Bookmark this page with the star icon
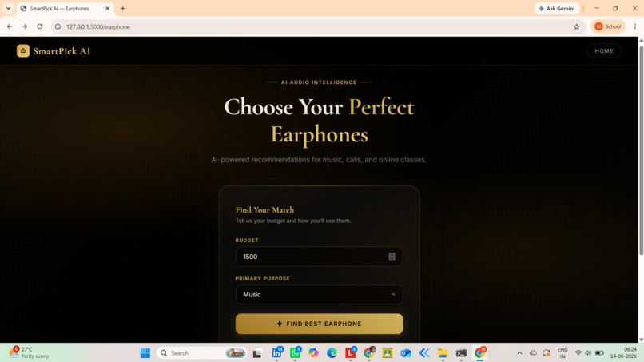Image resolution: width=644 pixels, height=362 pixels. point(577,26)
